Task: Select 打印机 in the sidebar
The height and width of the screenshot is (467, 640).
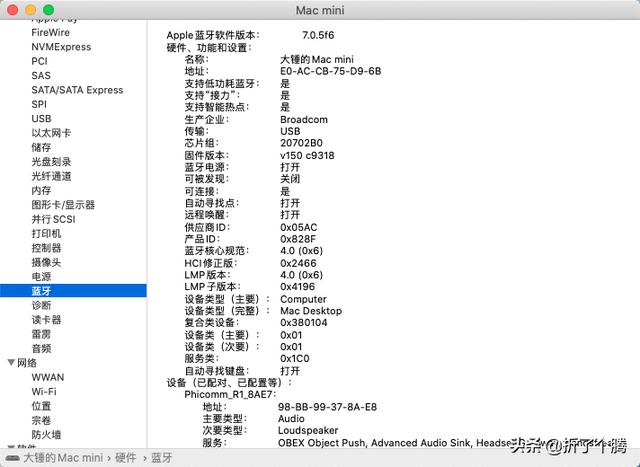Action: pyautogui.click(x=46, y=234)
